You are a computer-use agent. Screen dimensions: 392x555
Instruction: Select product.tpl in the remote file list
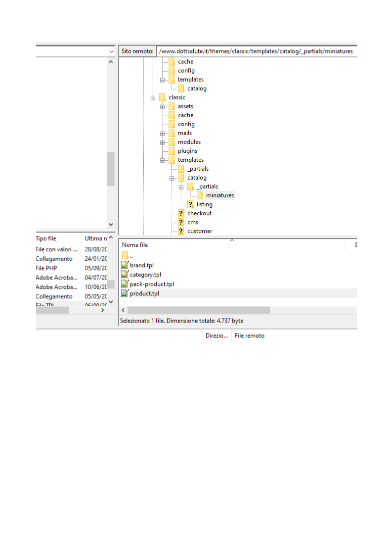tap(144, 293)
